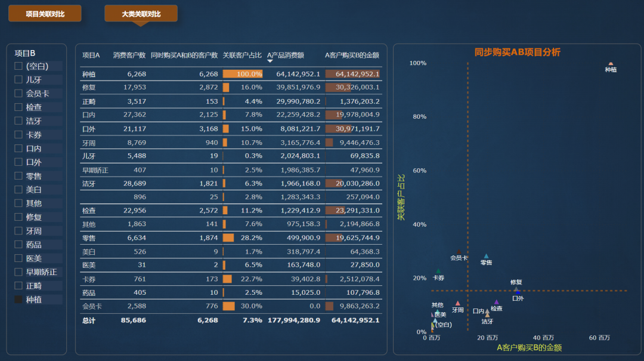Click the 洁牙 triangle marker in scatter chart
This screenshot has height=361, width=644.
click(487, 316)
